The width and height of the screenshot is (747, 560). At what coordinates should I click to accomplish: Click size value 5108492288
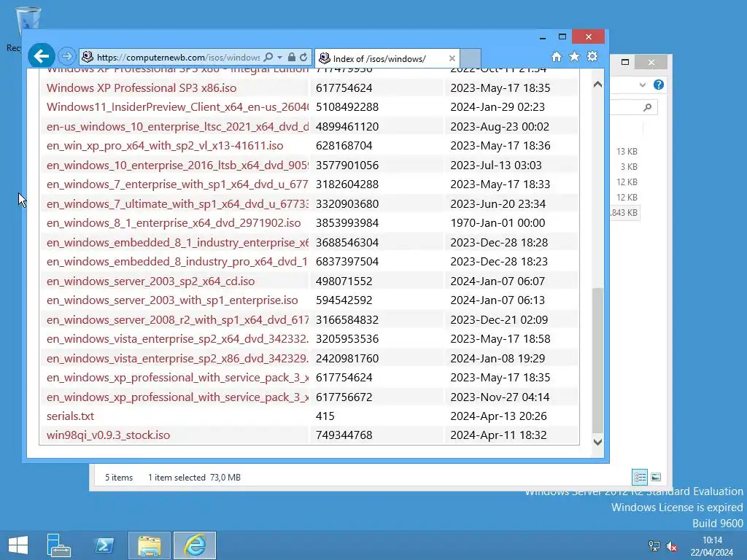pos(347,106)
